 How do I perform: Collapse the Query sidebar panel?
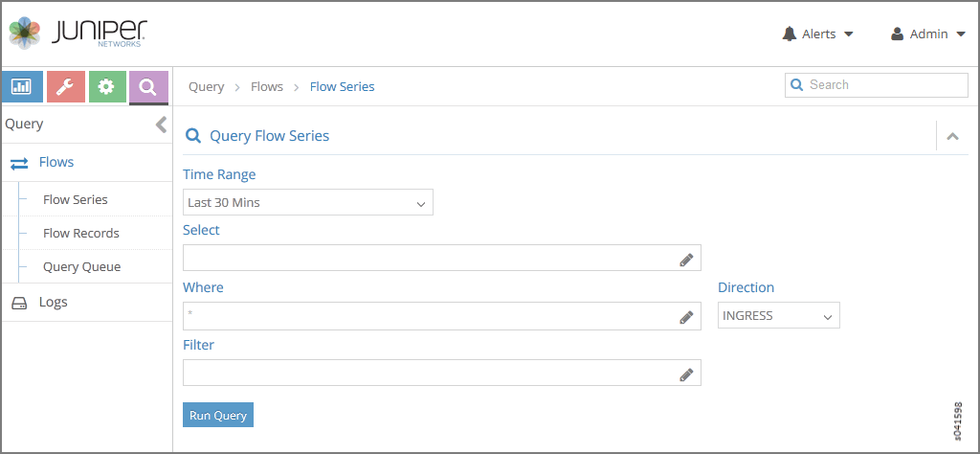[161, 125]
